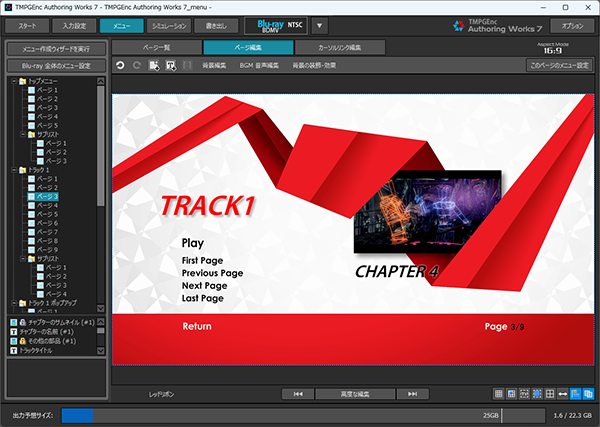Toggle the blue square with dashed border icon
The height and width of the screenshot is (427, 600).
(537, 394)
